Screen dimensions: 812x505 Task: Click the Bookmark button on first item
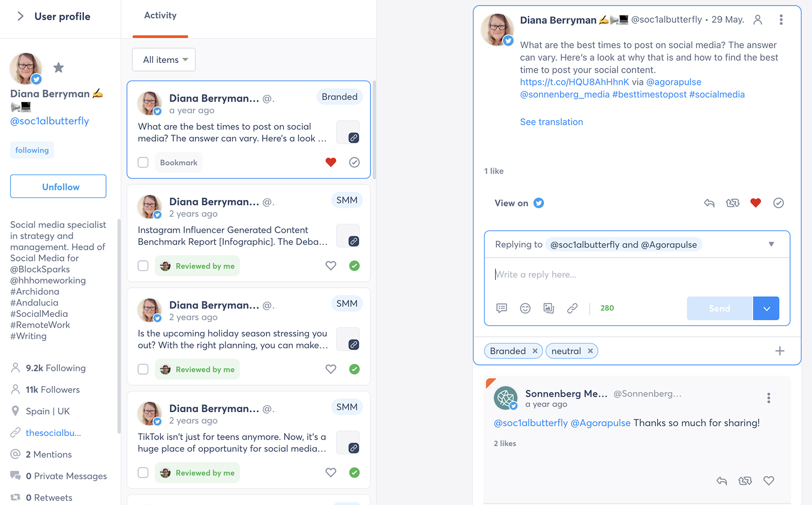[179, 162]
